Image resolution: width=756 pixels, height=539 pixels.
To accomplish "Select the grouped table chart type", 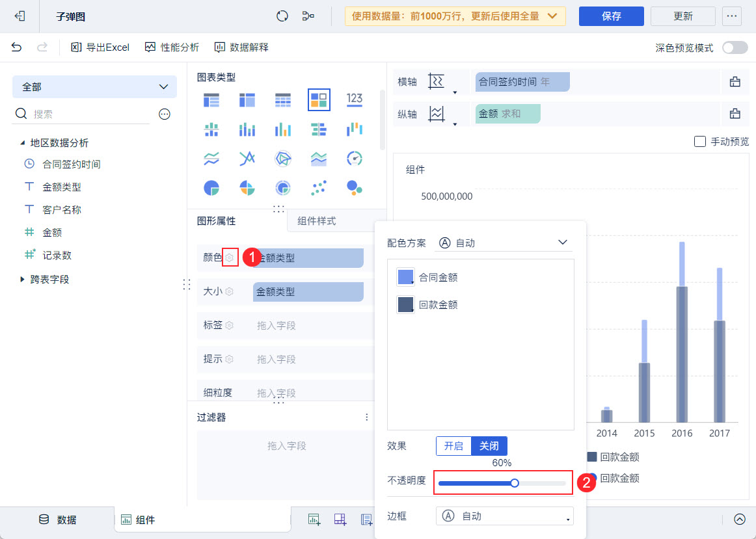I will tap(211, 99).
